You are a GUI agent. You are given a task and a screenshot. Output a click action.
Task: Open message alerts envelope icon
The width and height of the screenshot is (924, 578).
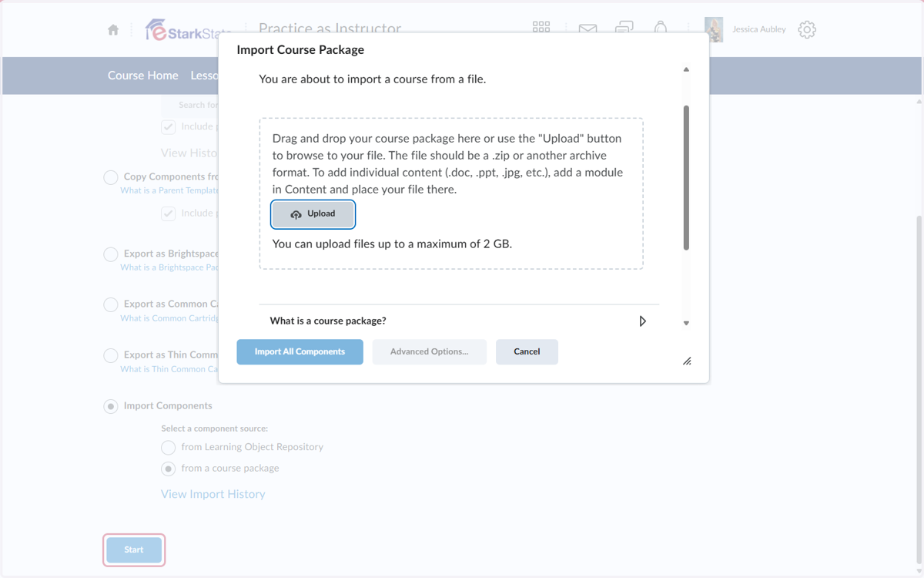[x=588, y=29]
